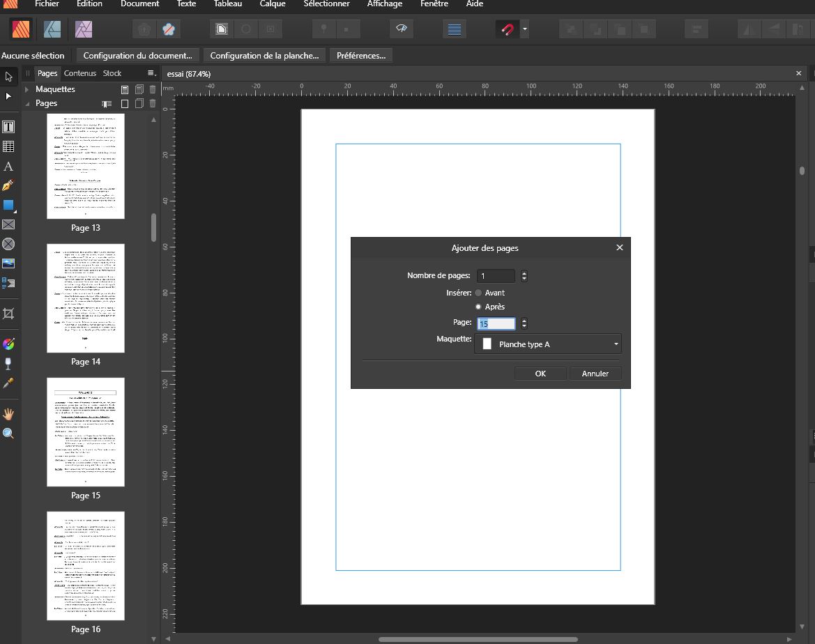Select the Fill (gradient) tool
The height and width of the screenshot is (644, 815).
coord(8,344)
